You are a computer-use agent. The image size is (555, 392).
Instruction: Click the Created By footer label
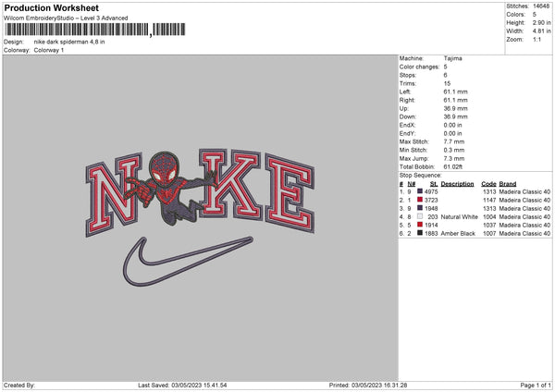[19, 385]
